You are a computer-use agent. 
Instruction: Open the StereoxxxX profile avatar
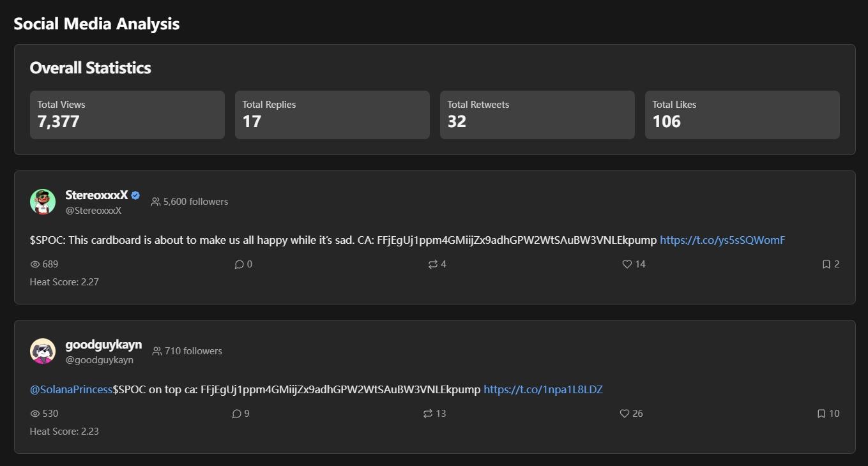point(43,202)
